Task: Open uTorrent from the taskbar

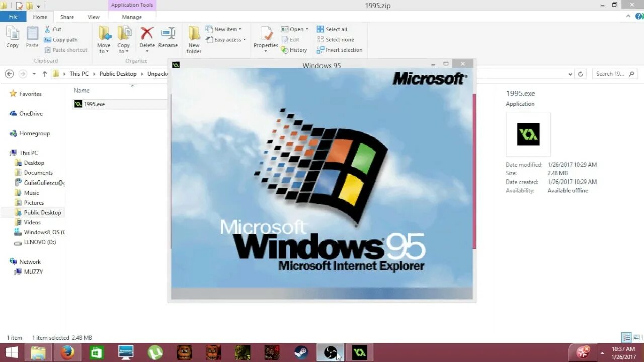Action: pyautogui.click(x=155, y=352)
